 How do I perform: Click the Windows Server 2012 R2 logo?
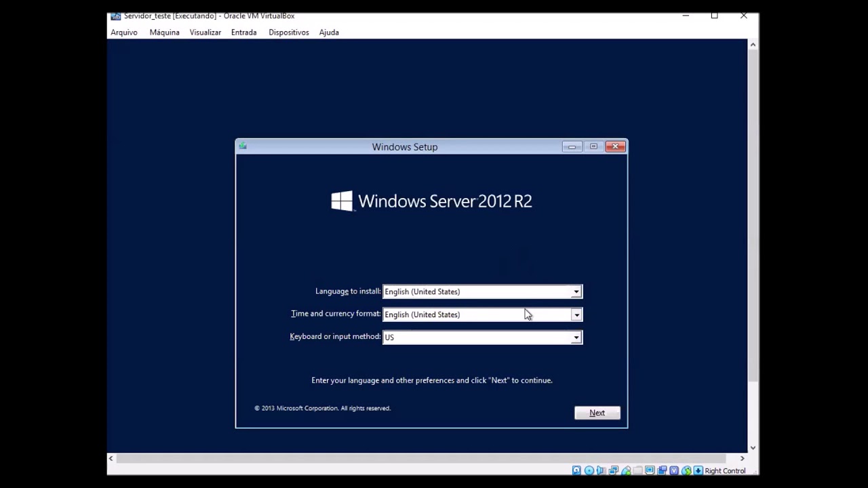[431, 201]
